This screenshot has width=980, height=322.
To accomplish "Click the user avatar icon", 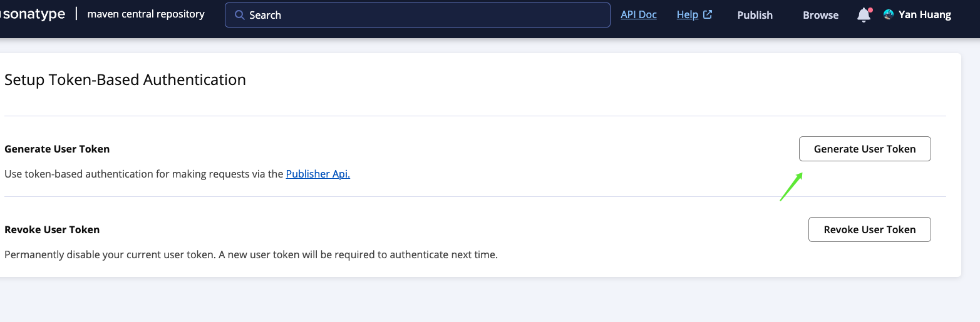I will 888,14.
